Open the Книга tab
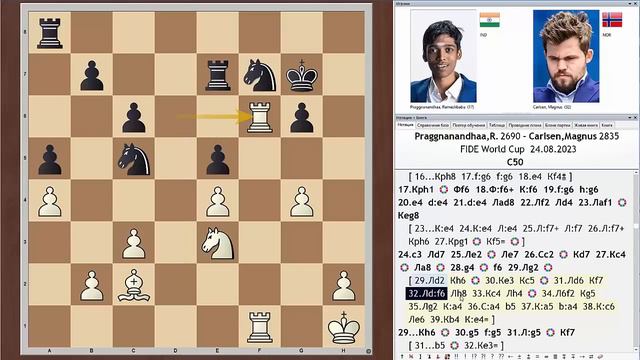 pyautogui.click(x=607, y=125)
